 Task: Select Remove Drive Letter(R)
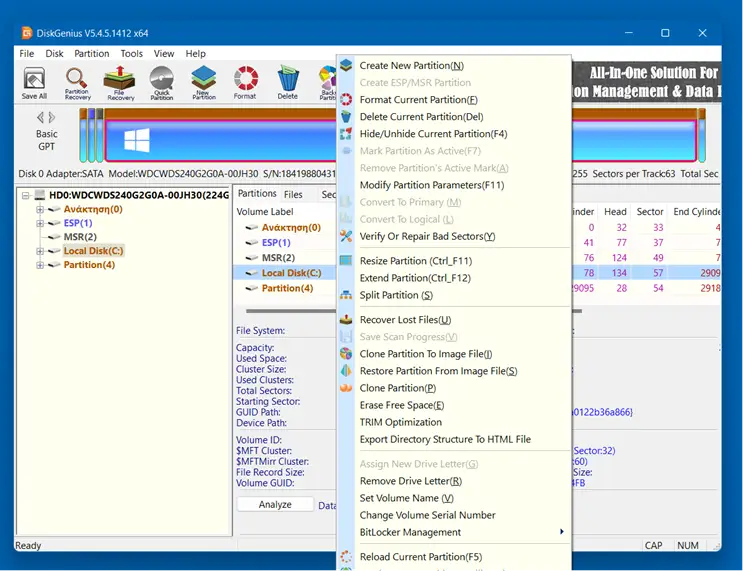click(410, 481)
